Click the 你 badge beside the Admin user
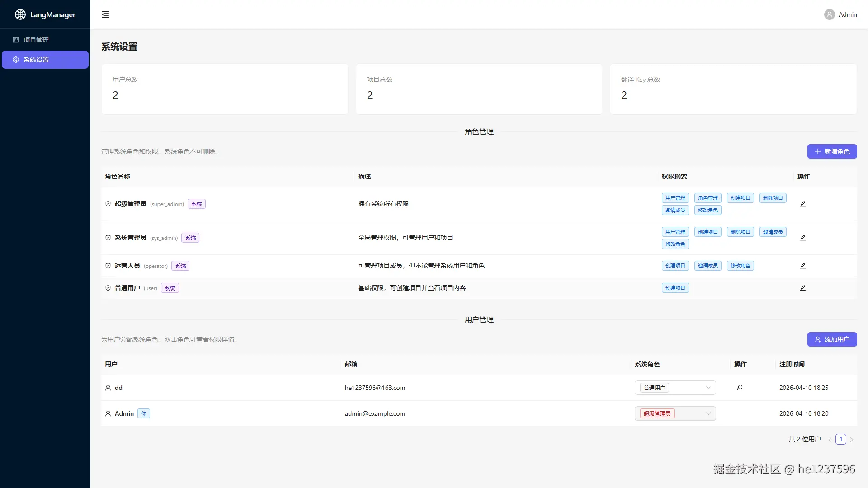 tap(144, 413)
